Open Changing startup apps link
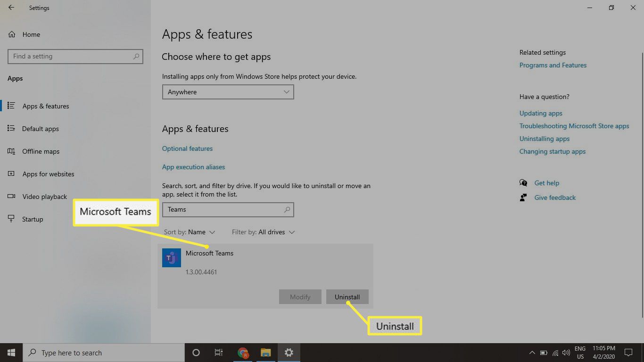The image size is (644, 362). [553, 151]
